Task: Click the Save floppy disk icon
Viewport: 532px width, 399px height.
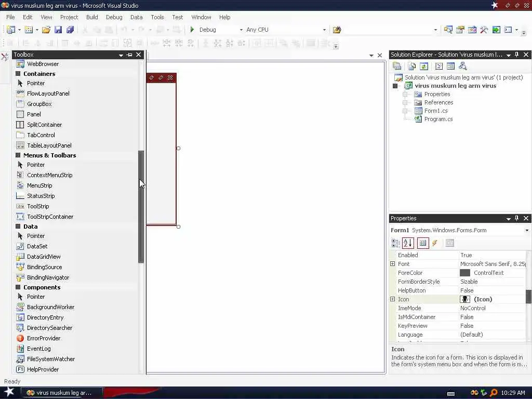Action: [58, 30]
